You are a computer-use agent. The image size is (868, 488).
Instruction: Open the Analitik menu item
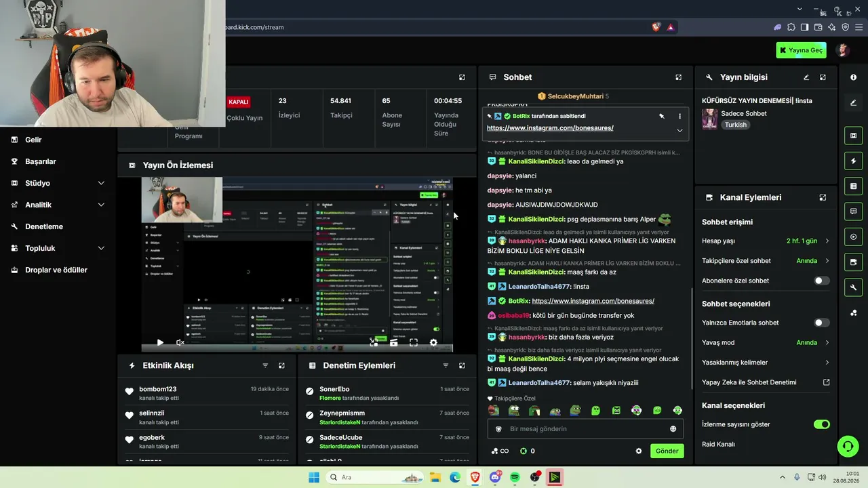[38, 205]
